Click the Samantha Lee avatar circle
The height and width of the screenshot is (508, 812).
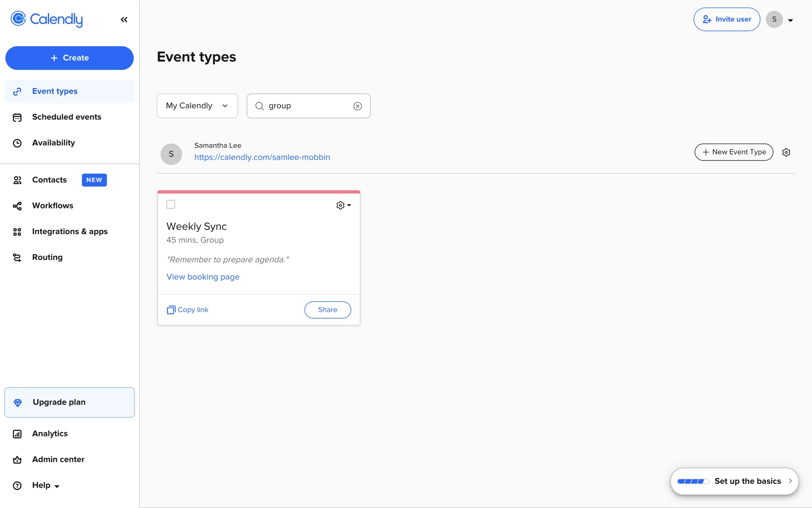pos(171,154)
